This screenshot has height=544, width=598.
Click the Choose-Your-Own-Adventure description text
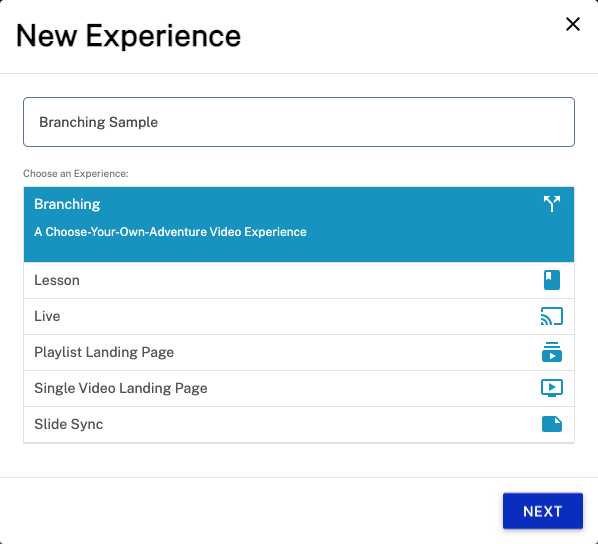pyautogui.click(x=170, y=232)
